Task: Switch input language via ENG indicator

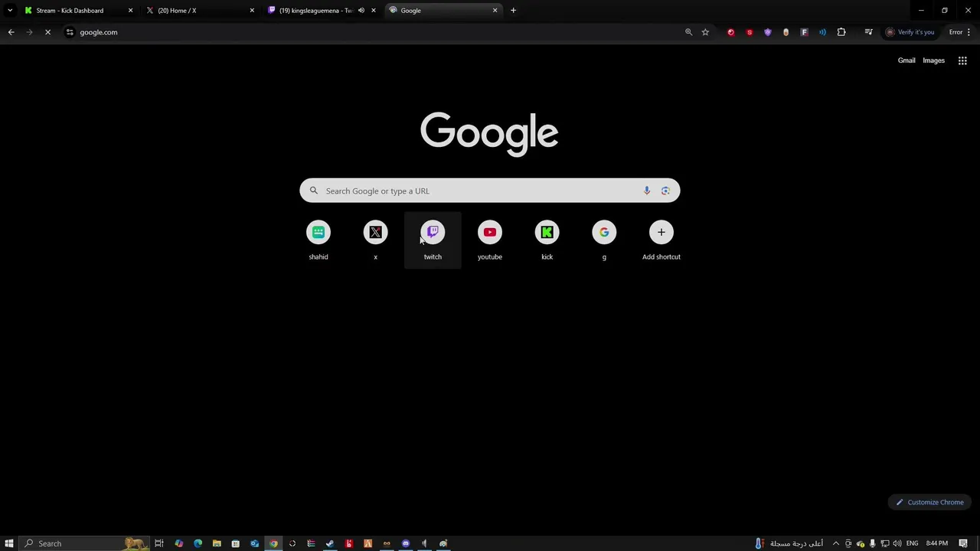Action: point(912,543)
